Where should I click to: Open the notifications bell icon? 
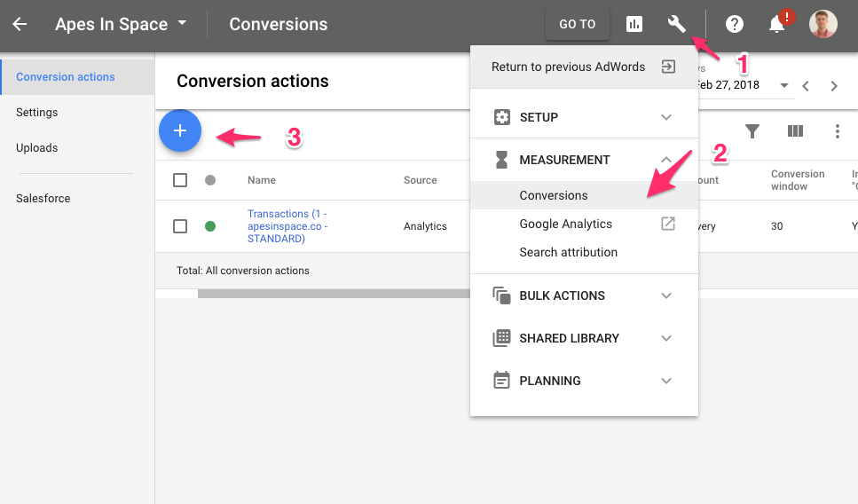coord(777,24)
